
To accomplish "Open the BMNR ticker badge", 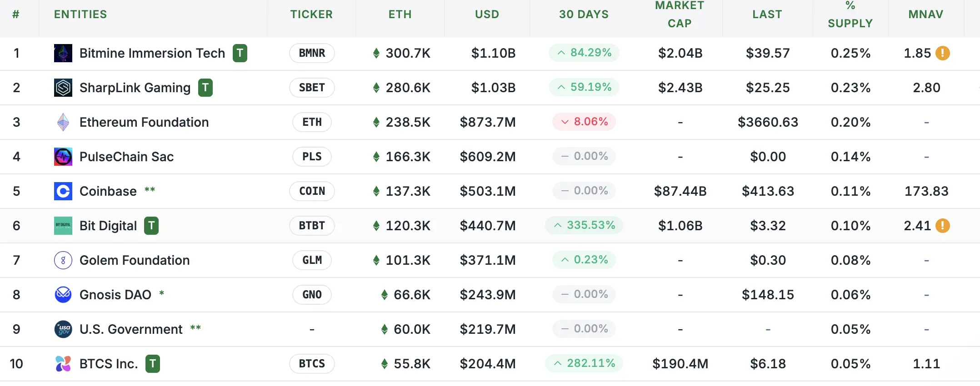I will click(x=311, y=53).
